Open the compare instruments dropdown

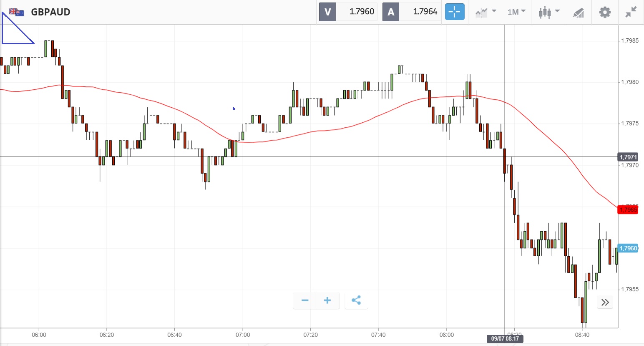pos(486,12)
